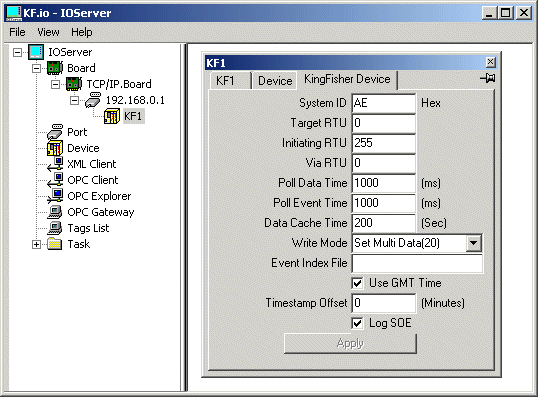The height and width of the screenshot is (397, 538).
Task: Select the Port tree label
Action: (77, 132)
